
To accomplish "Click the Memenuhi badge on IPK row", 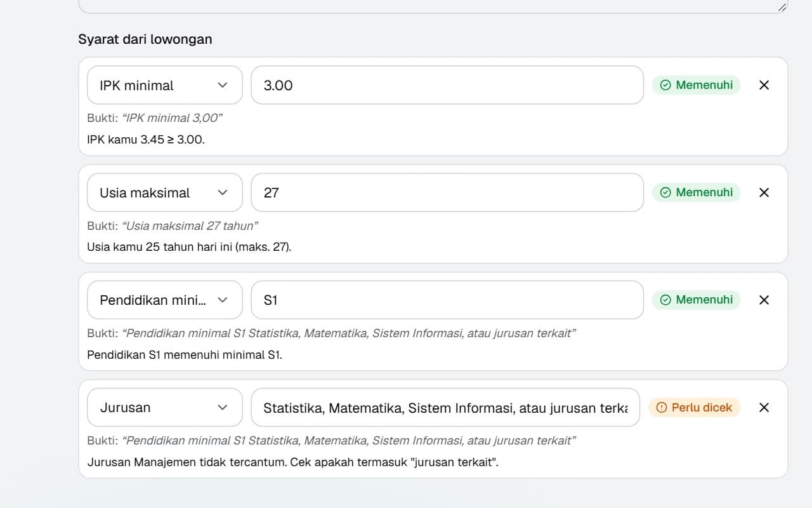I will click(x=696, y=85).
